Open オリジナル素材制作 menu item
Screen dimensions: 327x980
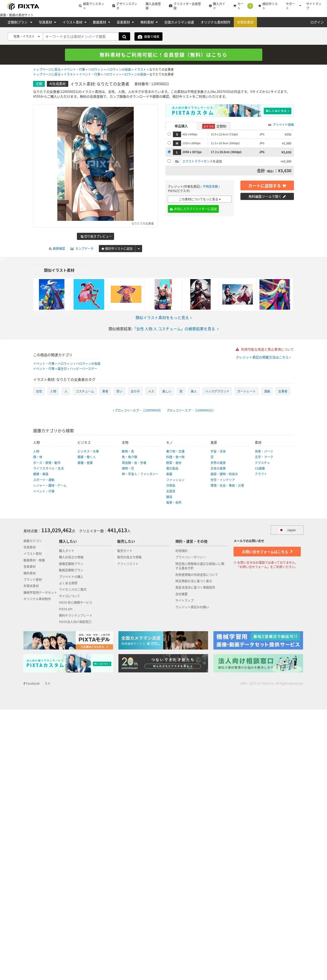point(215,22)
